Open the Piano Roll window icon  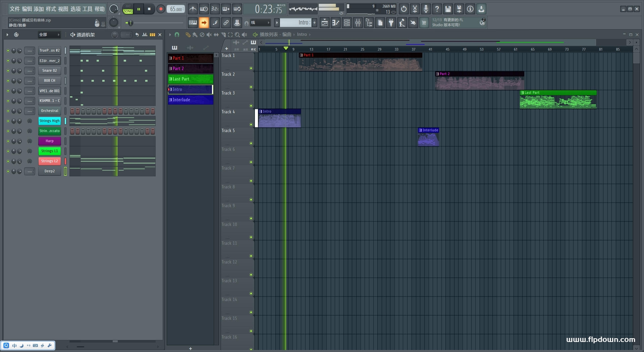pyautogui.click(x=336, y=23)
